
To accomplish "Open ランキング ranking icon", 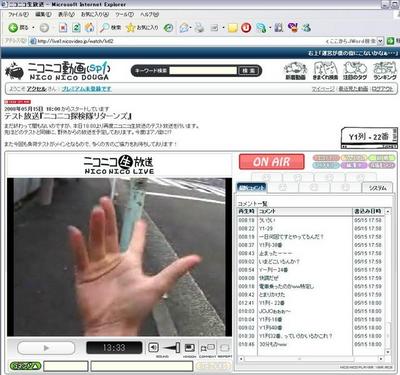I will click(385, 71).
